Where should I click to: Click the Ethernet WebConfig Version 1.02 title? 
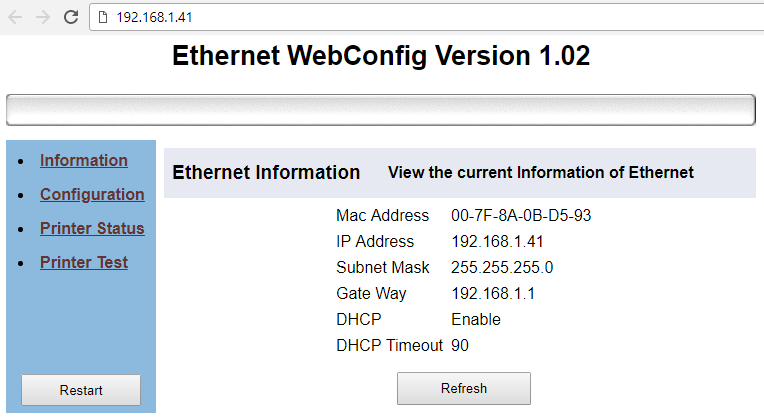381,56
